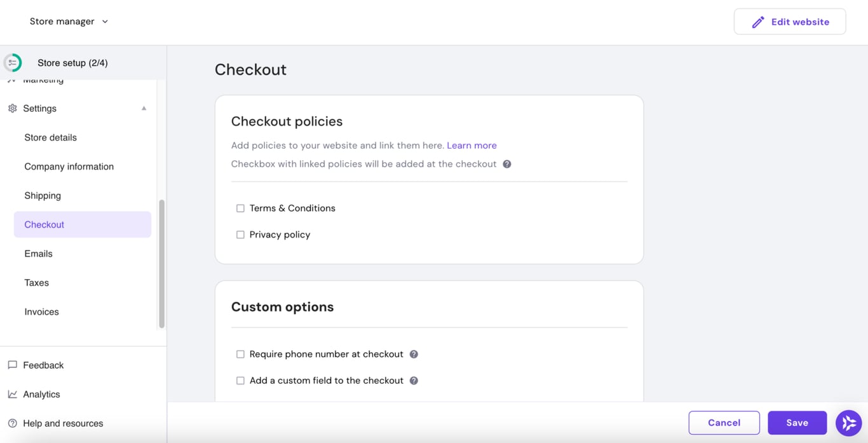Select Shipping in the settings menu
Image resolution: width=868 pixels, height=443 pixels.
click(x=43, y=195)
